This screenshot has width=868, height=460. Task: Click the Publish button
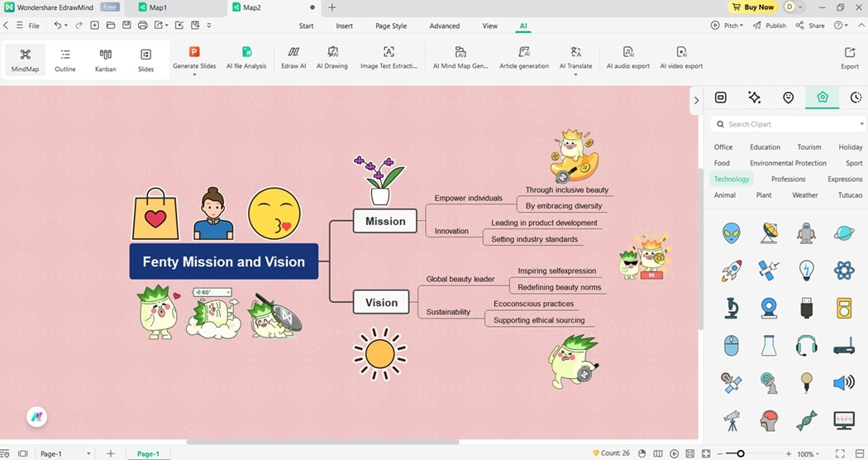(770, 26)
